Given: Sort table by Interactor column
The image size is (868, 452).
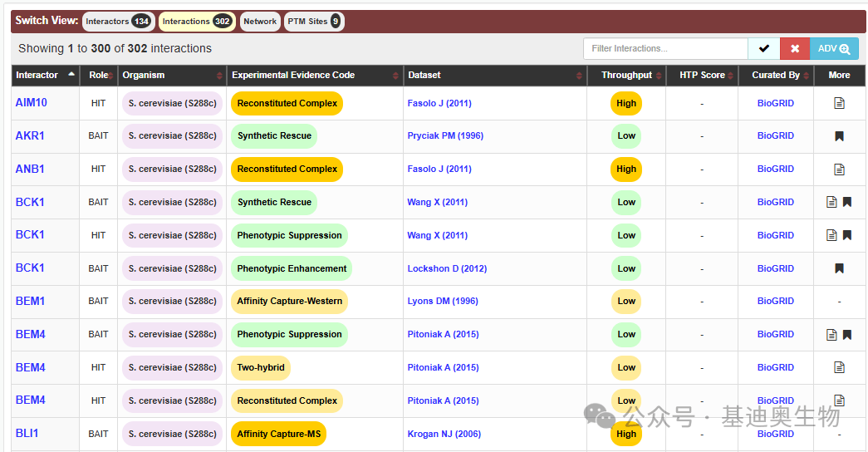Looking at the screenshot, I should (46, 76).
